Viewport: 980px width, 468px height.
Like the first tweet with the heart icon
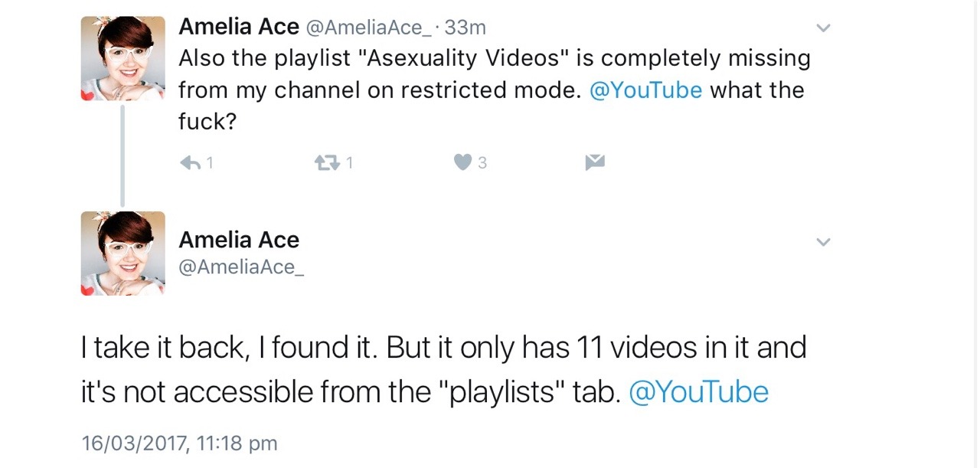(x=463, y=162)
